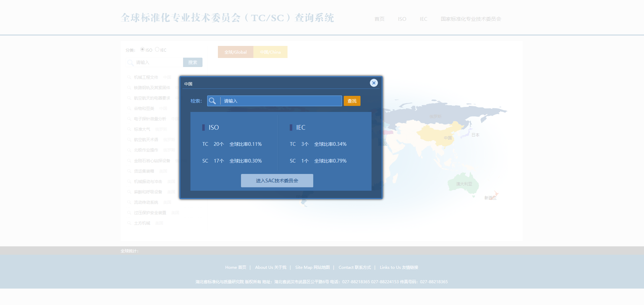This screenshot has width=644, height=305.
Task: Click search icon beside 流动传动系统
Action: pos(129,202)
